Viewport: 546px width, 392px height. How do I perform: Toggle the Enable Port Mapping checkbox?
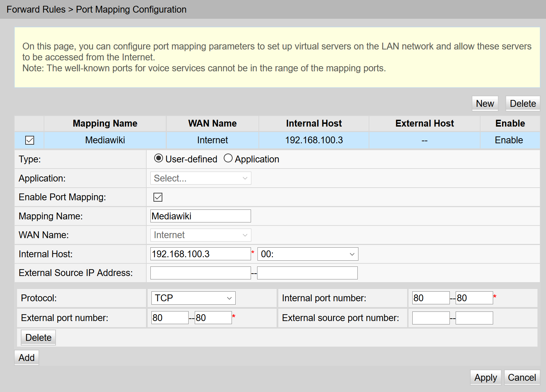click(x=158, y=197)
